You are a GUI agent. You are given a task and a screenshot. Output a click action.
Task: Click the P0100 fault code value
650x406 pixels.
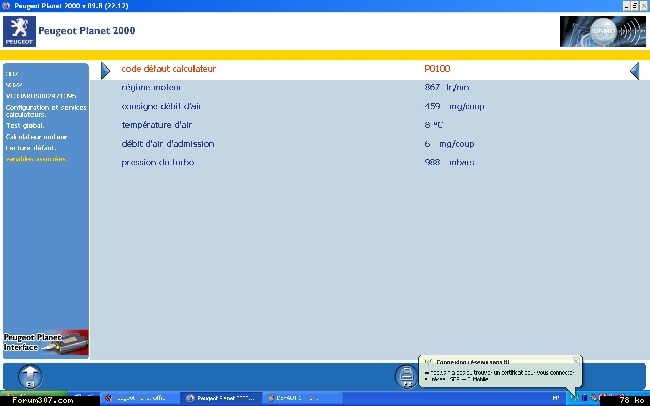coord(437,69)
